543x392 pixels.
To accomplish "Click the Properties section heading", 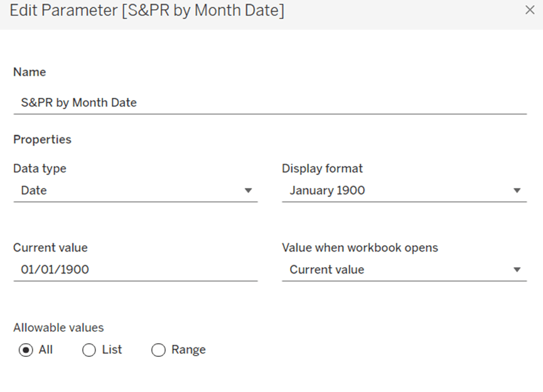I will 42,139.
